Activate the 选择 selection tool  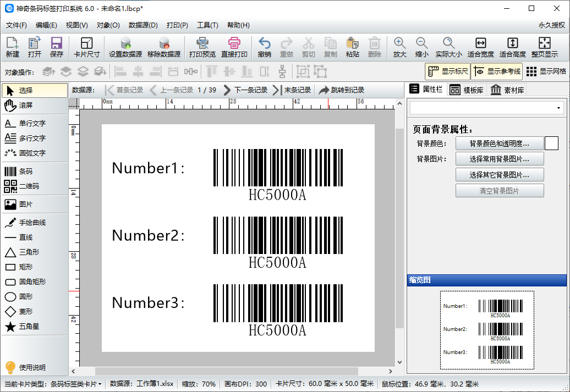pyautogui.click(x=35, y=91)
